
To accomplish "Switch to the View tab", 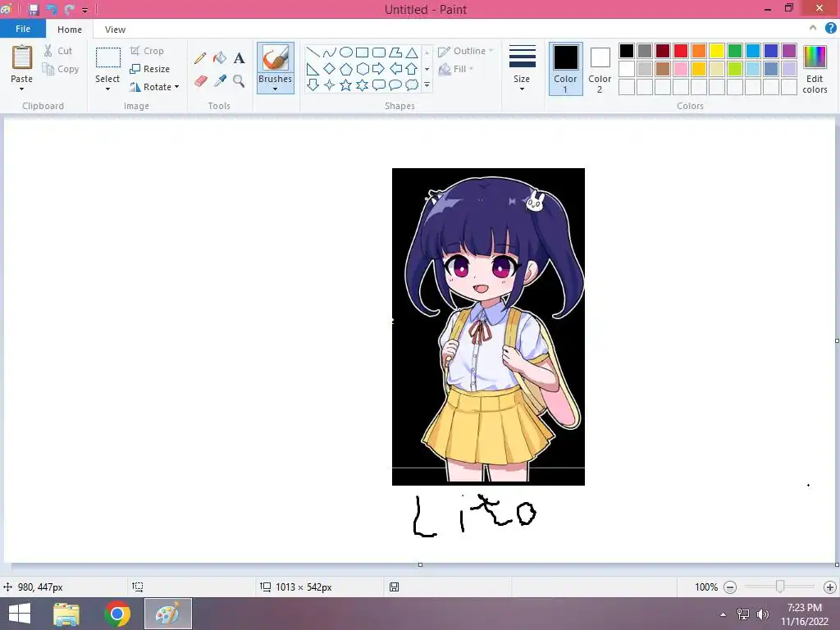I will click(115, 30).
